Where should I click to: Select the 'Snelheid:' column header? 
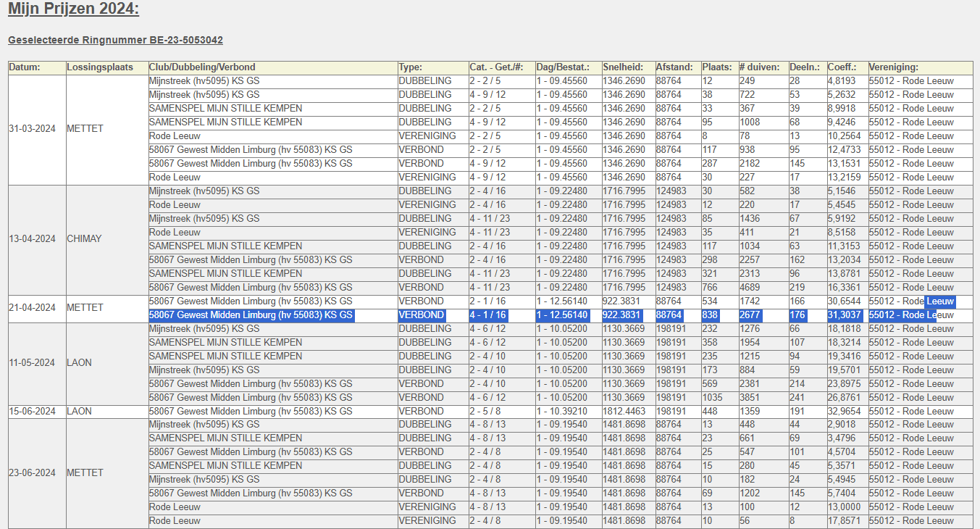(622, 67)
